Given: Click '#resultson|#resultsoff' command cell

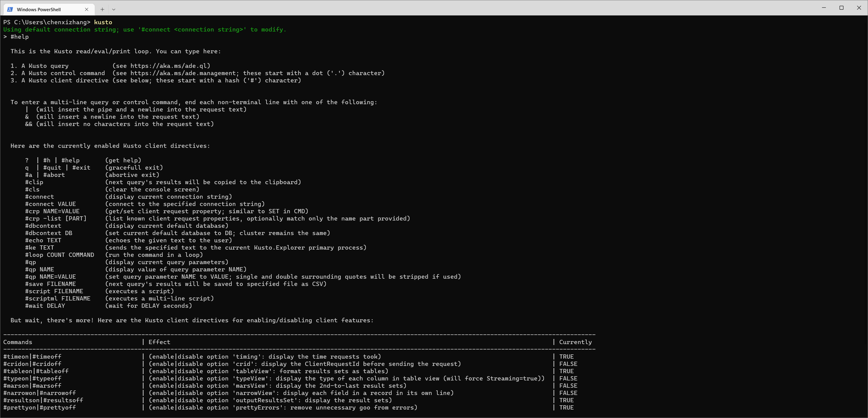Looking at the screenshot, I should coord(43,400).
